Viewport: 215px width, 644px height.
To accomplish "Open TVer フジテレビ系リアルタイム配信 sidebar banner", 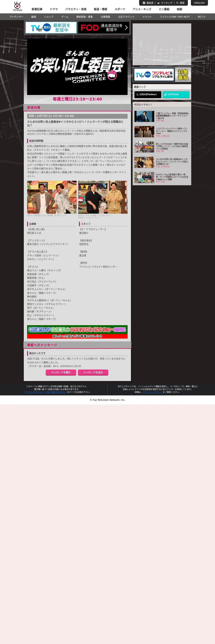I will (x=162, y=75).
